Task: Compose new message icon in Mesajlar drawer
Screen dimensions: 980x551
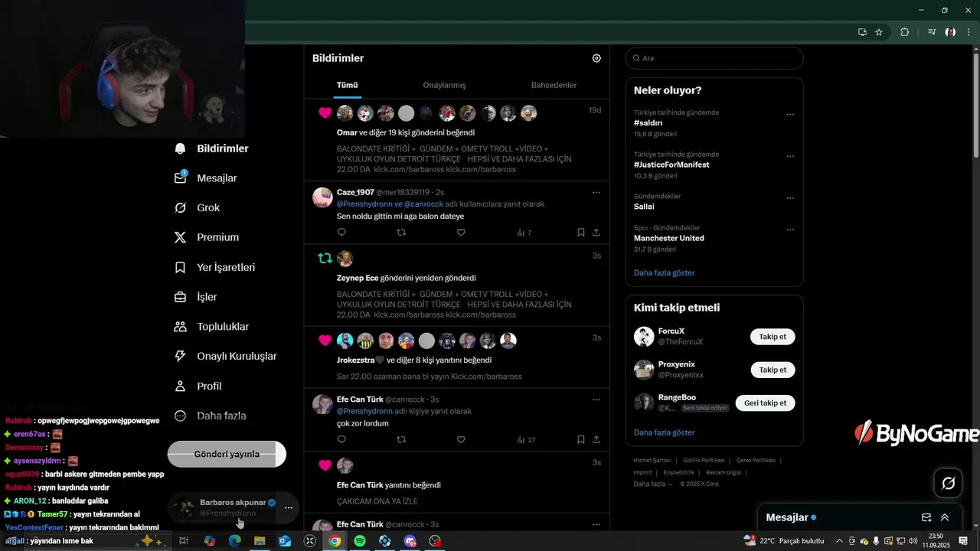Action: tap(926, 517)
